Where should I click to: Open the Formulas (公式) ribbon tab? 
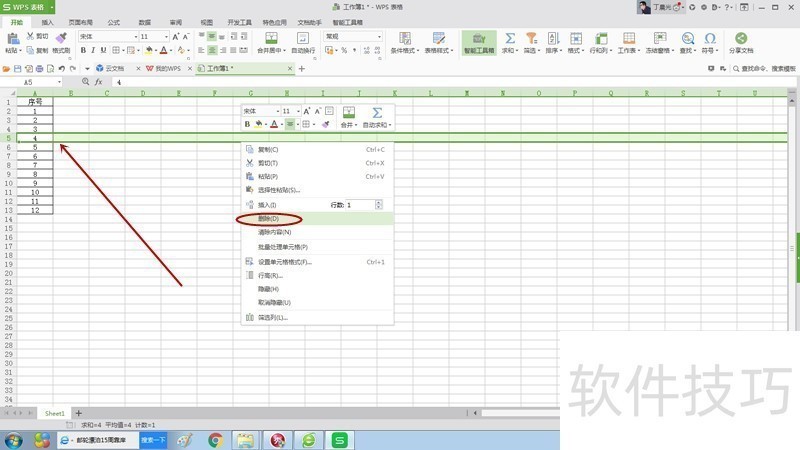point(114,22)
